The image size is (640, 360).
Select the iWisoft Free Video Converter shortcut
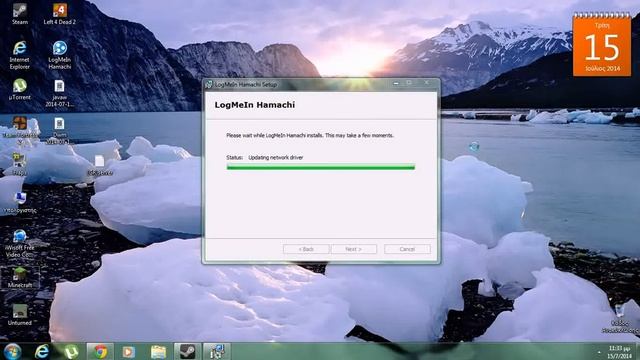20,243
